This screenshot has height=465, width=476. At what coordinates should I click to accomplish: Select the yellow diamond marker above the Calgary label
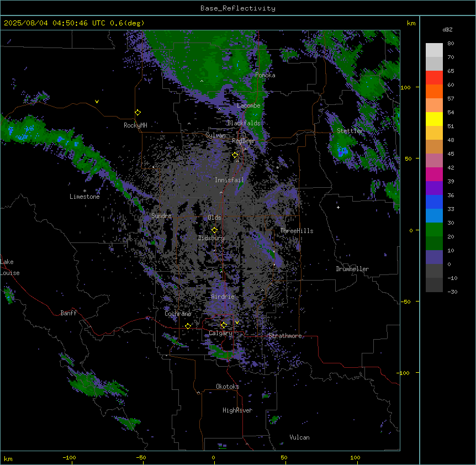(224, 325)
